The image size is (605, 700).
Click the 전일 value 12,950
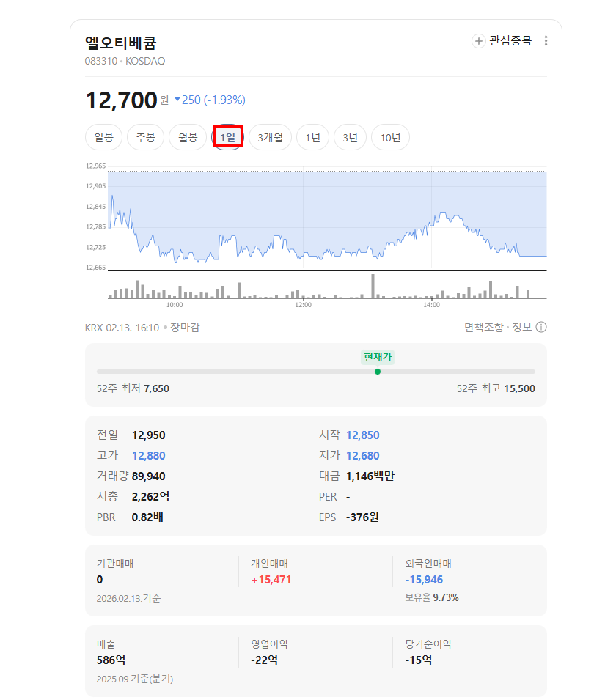[x=149, y=435]
